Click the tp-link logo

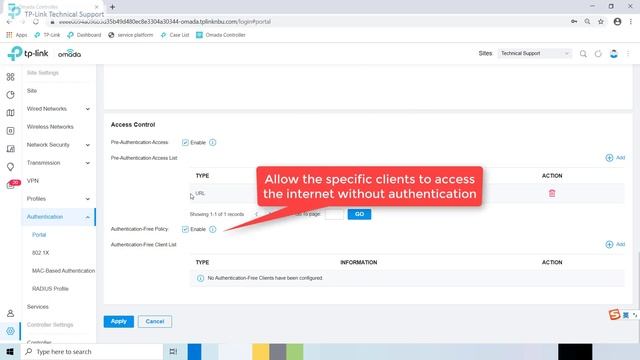(x=28, y=53)
